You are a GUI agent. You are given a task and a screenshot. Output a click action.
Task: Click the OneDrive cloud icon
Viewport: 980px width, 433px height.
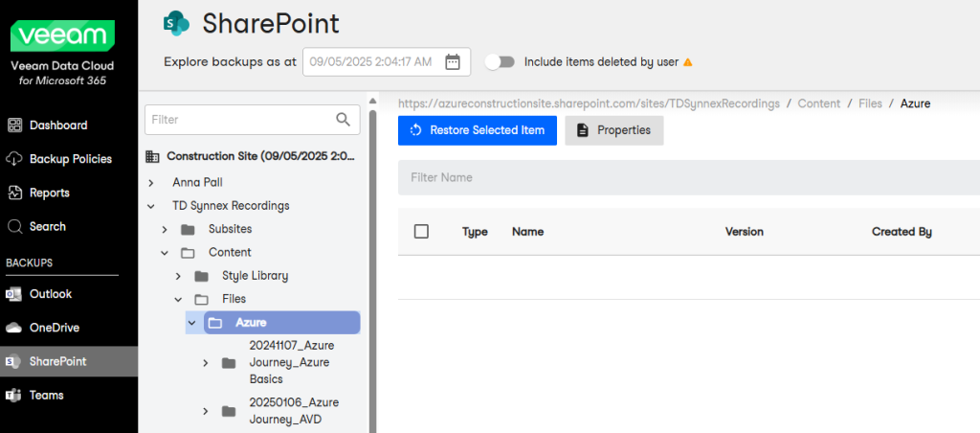[x=14, y=328]
